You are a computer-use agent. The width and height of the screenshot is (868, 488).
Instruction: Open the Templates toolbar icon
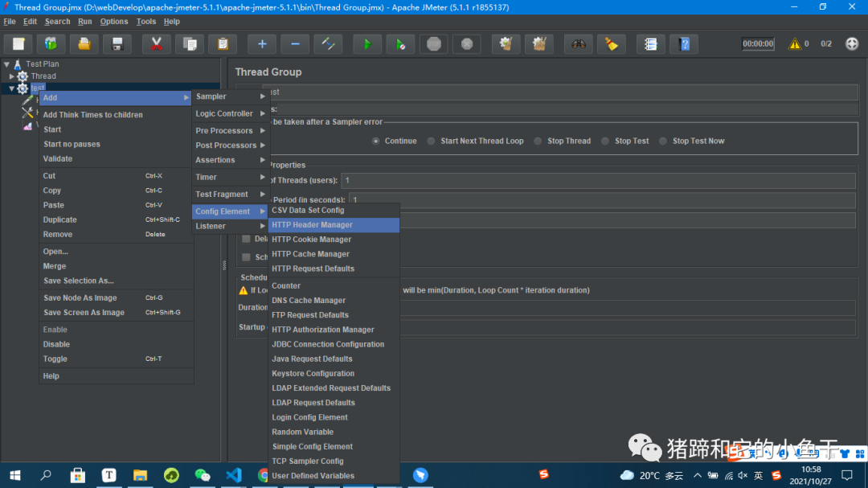coord(51,43)
